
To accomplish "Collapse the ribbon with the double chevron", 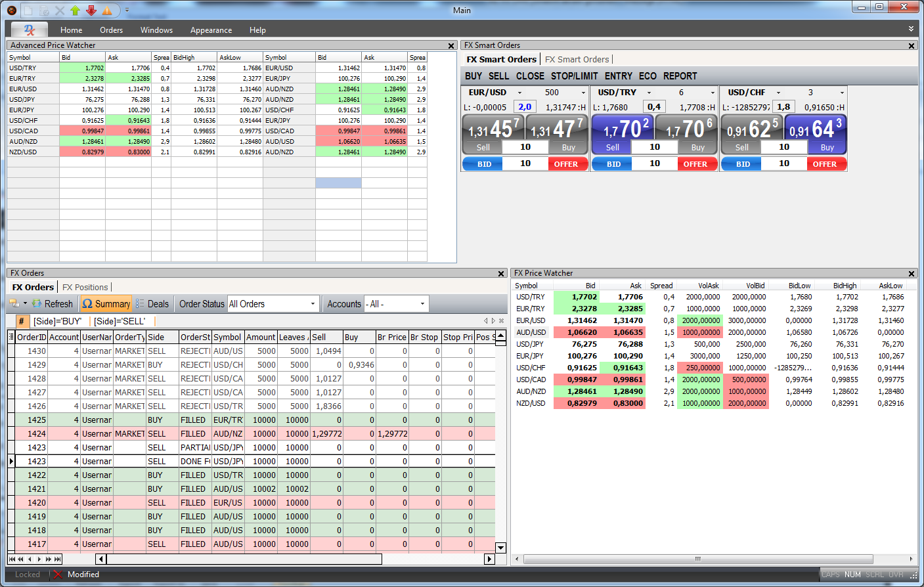I will [911, 29].
